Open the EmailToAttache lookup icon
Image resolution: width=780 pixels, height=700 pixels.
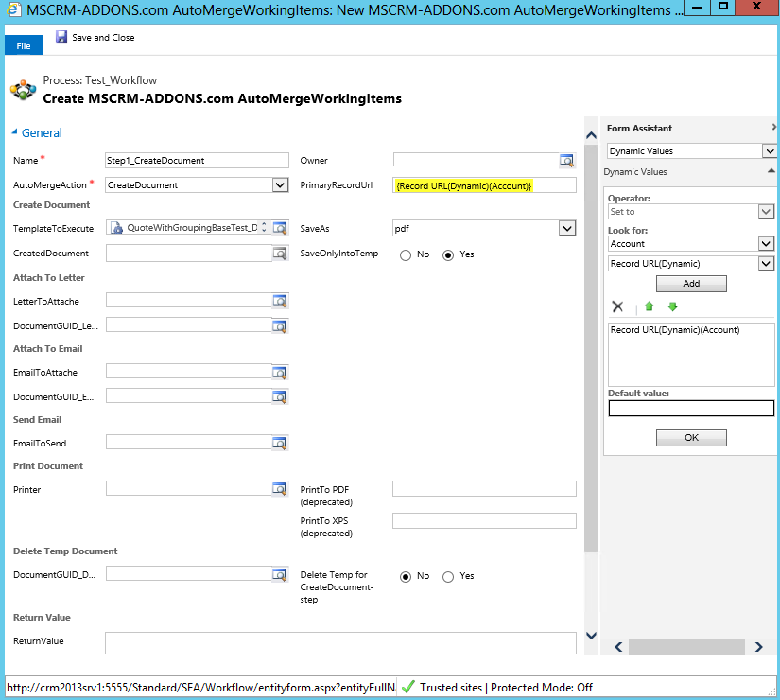tap(280, 372)
